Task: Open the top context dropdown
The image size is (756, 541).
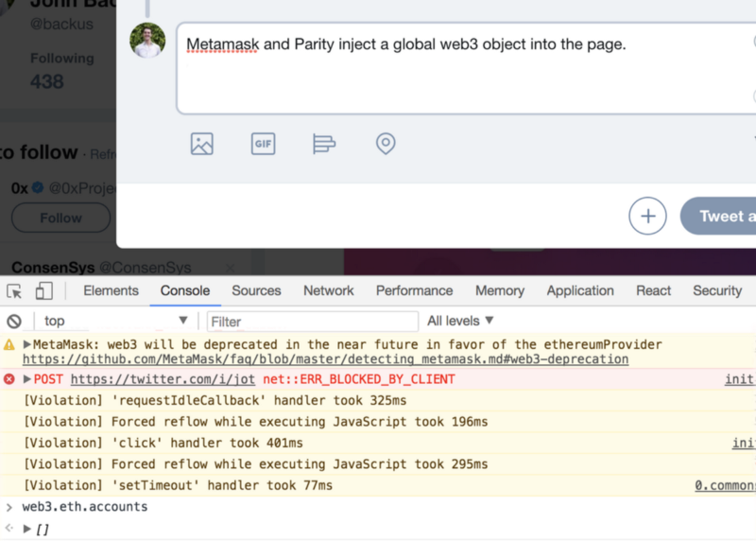Action: [x=114, y=321]
